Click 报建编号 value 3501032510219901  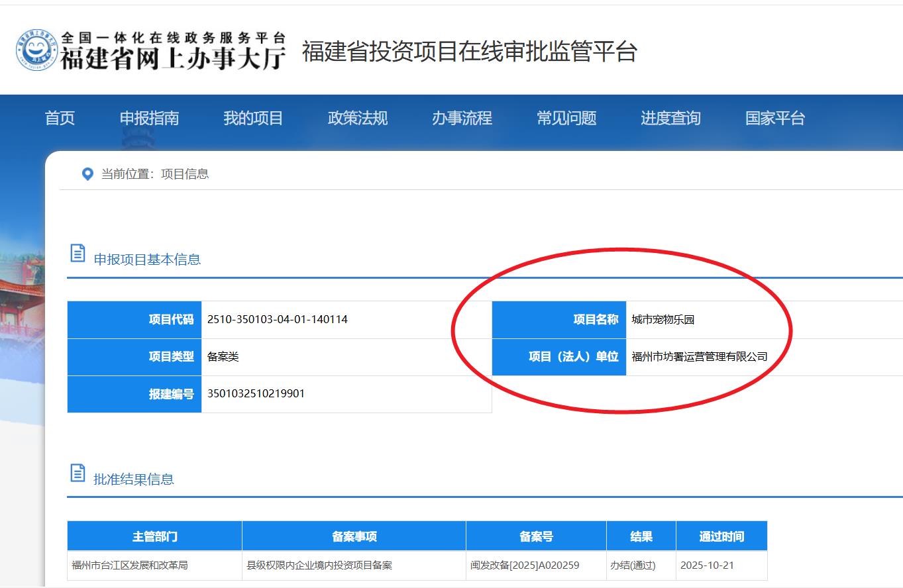coord(256,394)
